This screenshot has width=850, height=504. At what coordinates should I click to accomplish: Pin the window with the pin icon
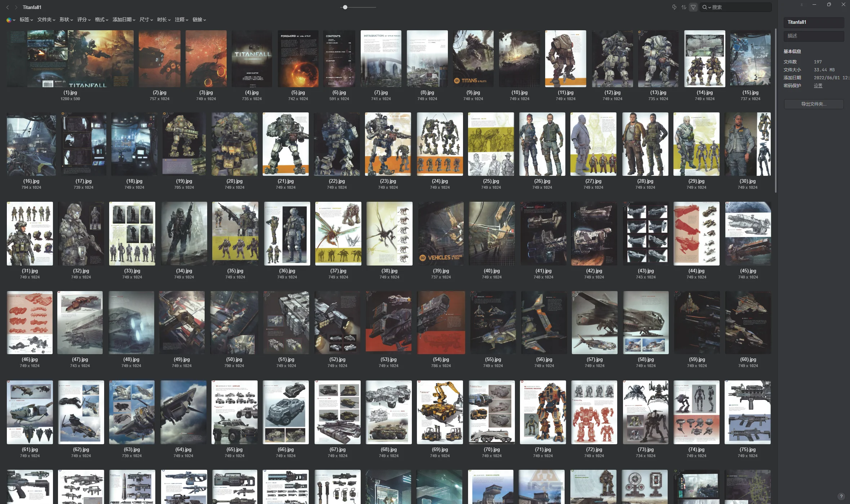[802, 5]
